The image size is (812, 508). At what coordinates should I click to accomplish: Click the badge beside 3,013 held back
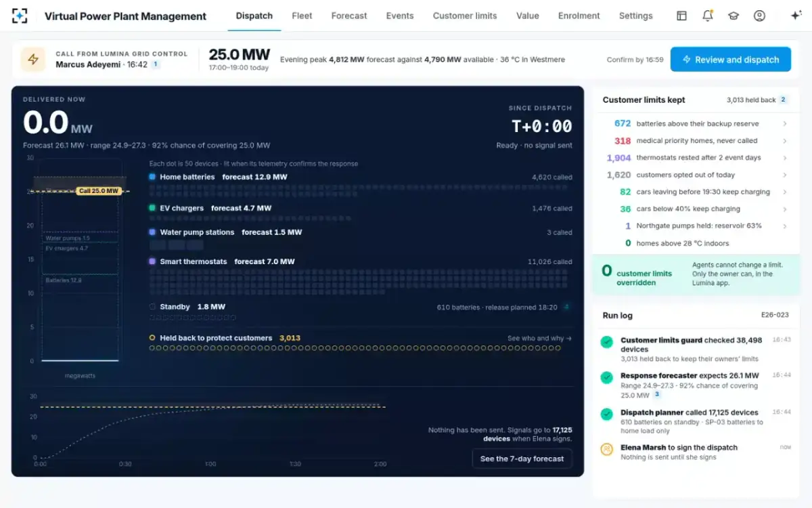click(783, 100)
